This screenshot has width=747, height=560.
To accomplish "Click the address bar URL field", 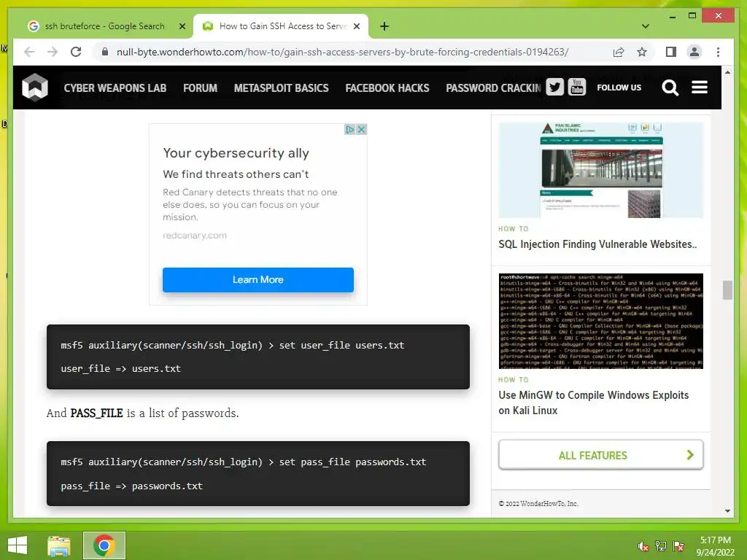I will pos(342,52).
